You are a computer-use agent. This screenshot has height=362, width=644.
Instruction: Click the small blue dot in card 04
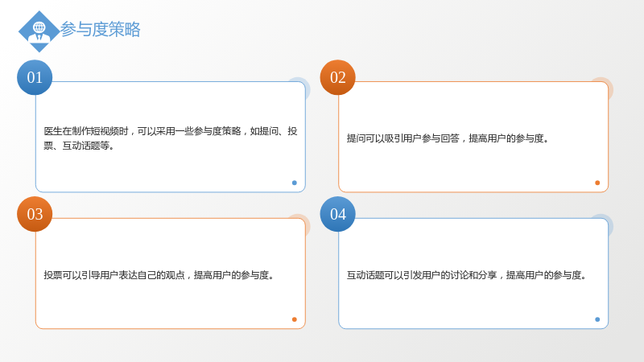[x=597, y=319]
